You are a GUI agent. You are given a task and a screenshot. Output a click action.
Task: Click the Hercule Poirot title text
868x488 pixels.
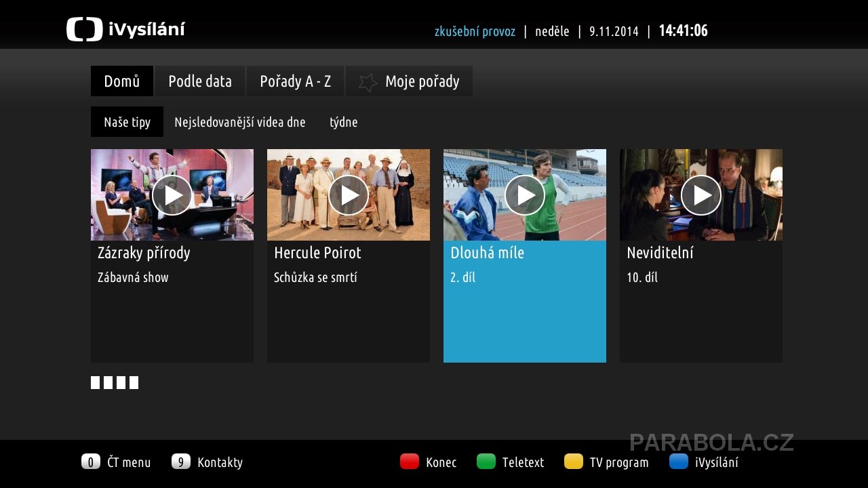(317, 253)
